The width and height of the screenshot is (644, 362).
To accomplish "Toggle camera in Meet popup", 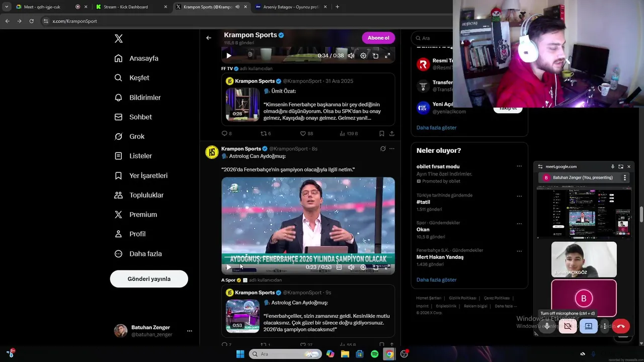I will point(568,326).
